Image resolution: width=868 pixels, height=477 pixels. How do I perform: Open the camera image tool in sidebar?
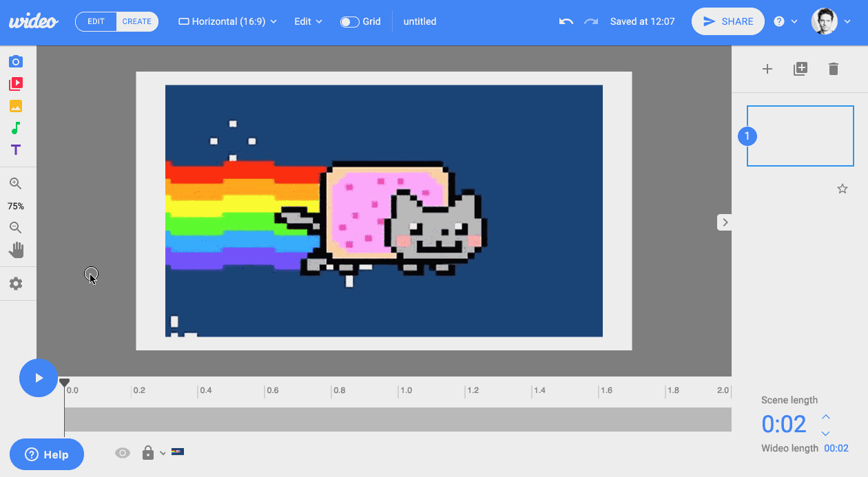[x=15, y=62]
